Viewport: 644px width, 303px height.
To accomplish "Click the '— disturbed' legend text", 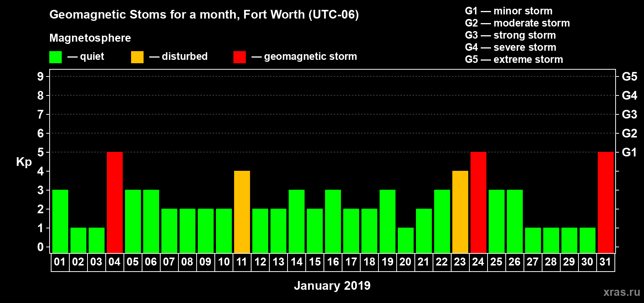I will pos(178,57).
